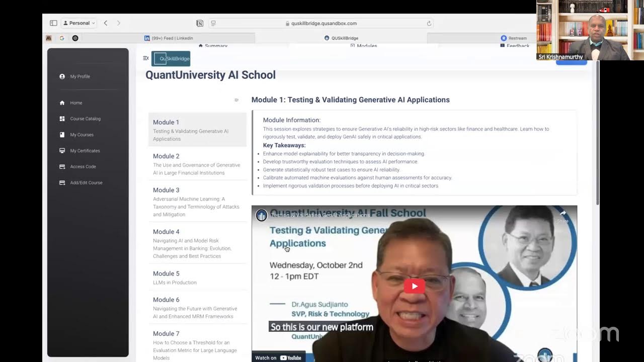Click the Access Code card icon
The height and width of the screenshot is (362, 644).
pyautogui.click(x=62, y=166)
